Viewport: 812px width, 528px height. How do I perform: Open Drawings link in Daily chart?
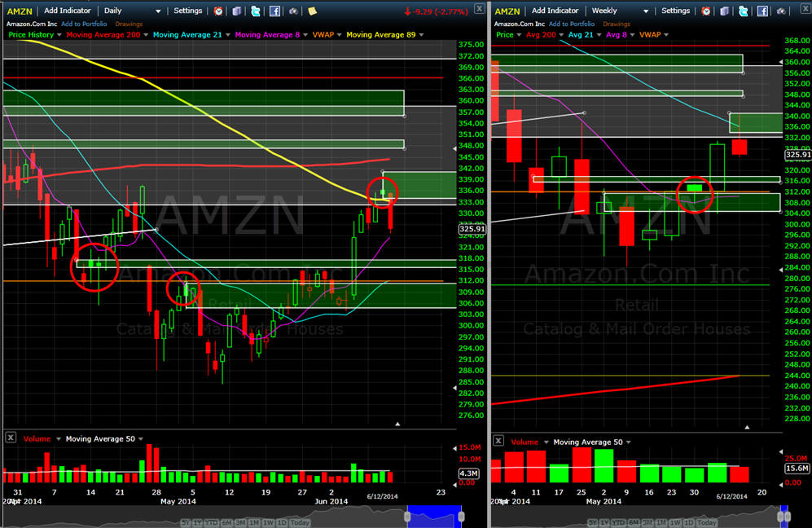pyautogui.click(x=129, y=24)
